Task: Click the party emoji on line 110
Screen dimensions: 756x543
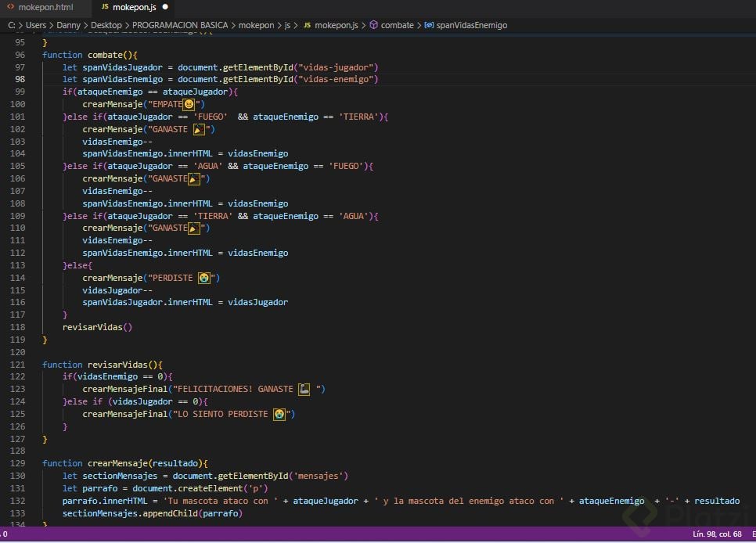Action: pyautogui.click(x=194, y=228)
